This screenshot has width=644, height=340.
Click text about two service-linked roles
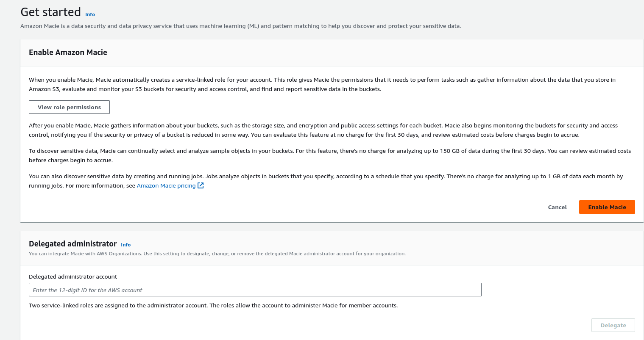pos(213,305)
